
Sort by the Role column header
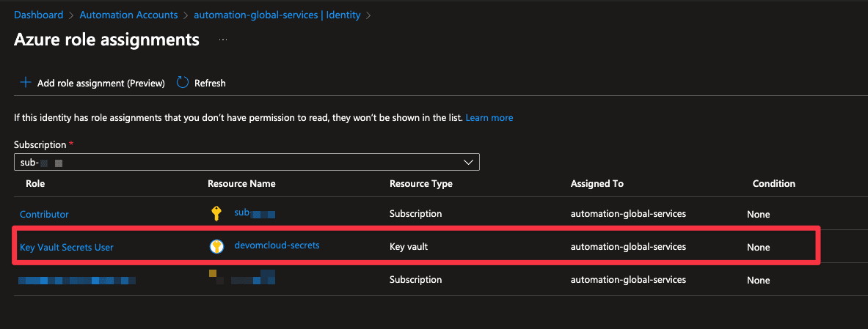point(35,184)
